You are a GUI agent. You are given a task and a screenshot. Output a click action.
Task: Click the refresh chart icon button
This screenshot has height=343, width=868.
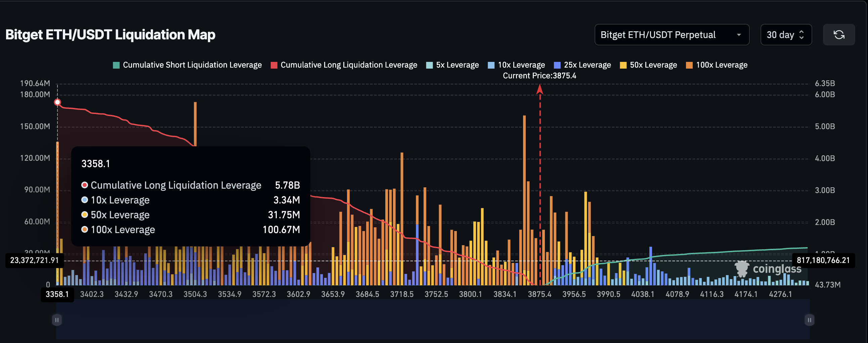pyautogui.click(x=839, y=35)
